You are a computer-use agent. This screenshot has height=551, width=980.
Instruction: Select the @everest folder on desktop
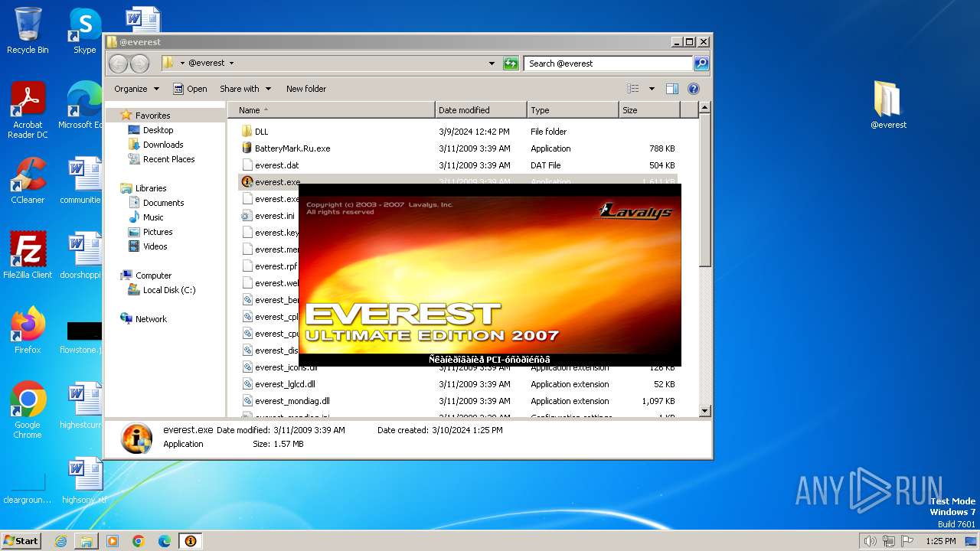888,106
